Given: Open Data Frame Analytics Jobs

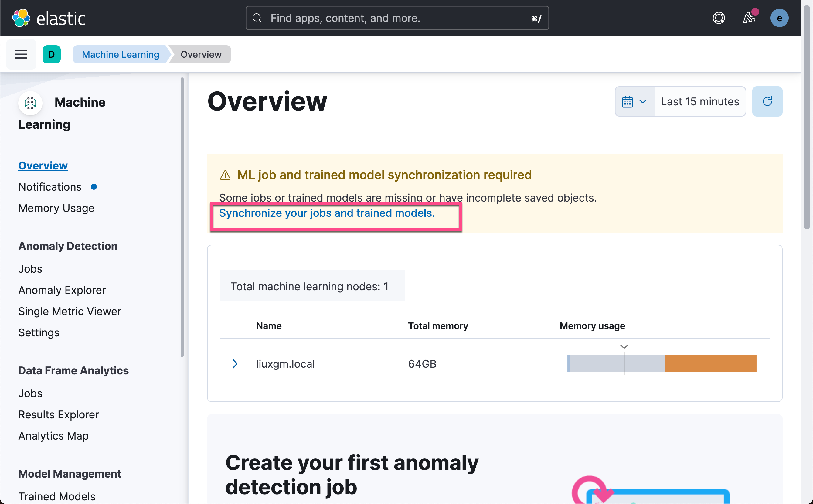Looking at the screenshot, I should [30, 393].
